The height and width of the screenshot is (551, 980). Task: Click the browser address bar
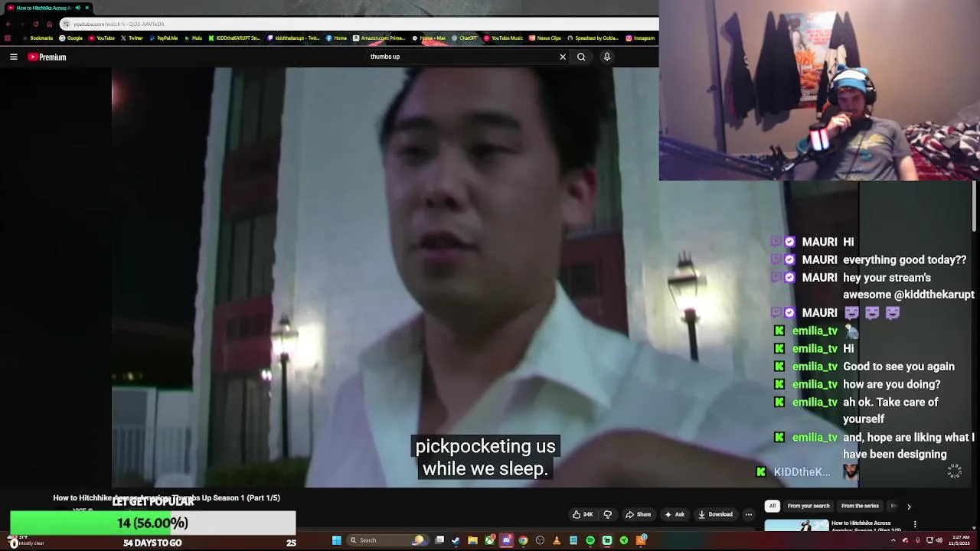tap(360, 24)
